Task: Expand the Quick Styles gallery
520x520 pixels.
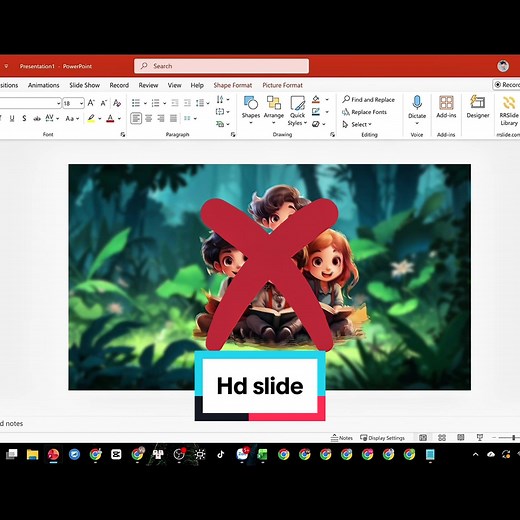Action: pyautogui.click(x=305, y=123)
